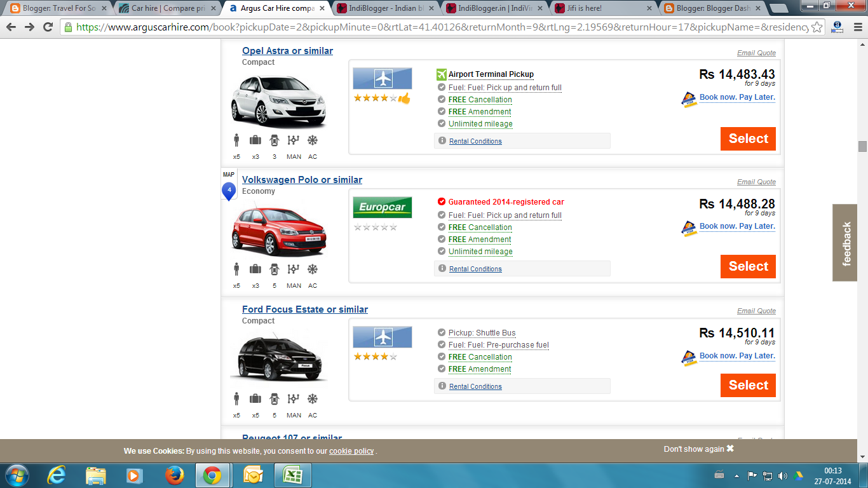This screenshot has height=488, width=868.
Task: Switch to the Car hire | Compare tab
Action: click(x=167, y=8)
